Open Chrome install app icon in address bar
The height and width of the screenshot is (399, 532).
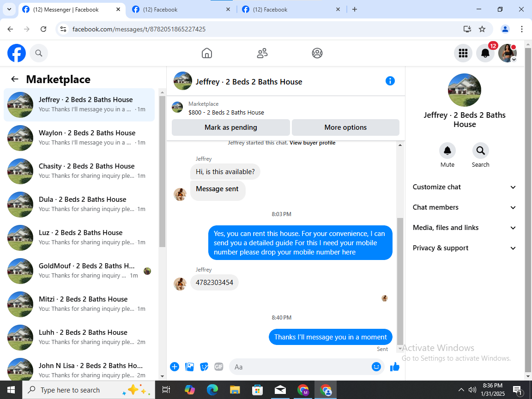[467, 29]
